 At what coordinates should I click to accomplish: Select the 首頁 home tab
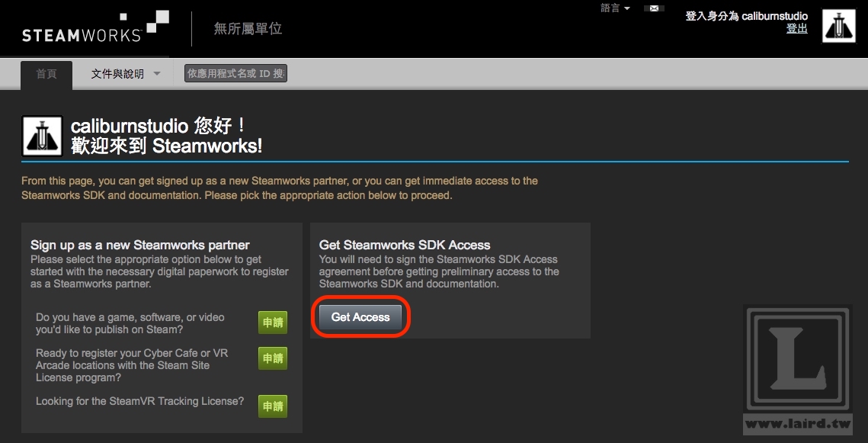tap(46, 74)
